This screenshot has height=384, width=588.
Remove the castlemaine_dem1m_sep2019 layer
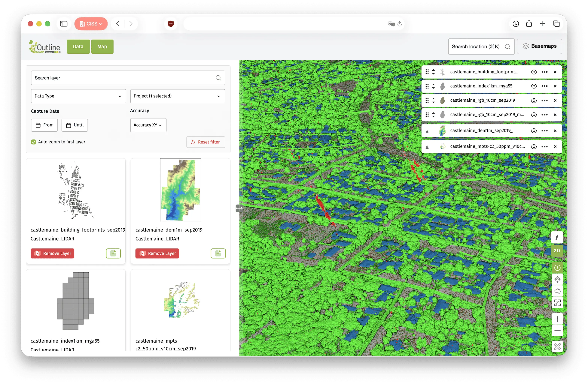pyautogui.click(x=157, y=253)
